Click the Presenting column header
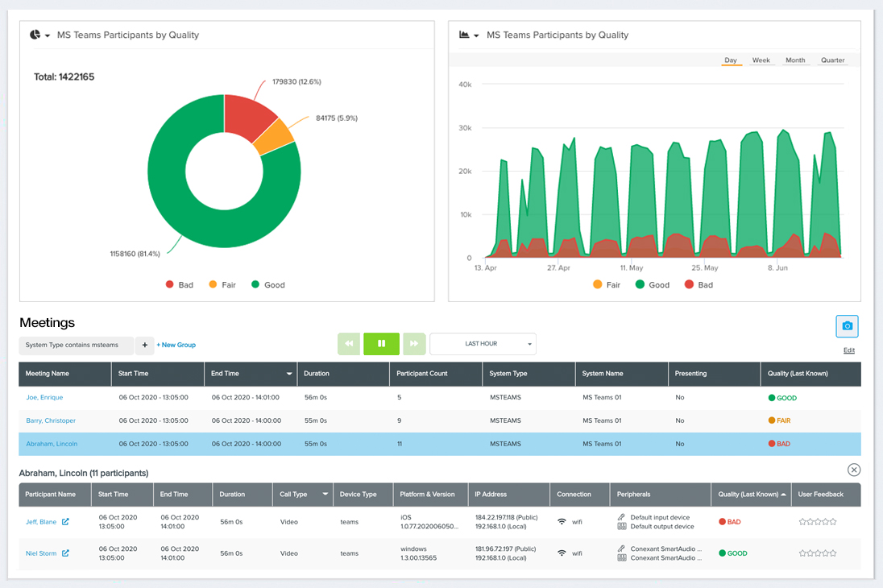The width and height of the screenshot is (883, 588). click(714, 374)
